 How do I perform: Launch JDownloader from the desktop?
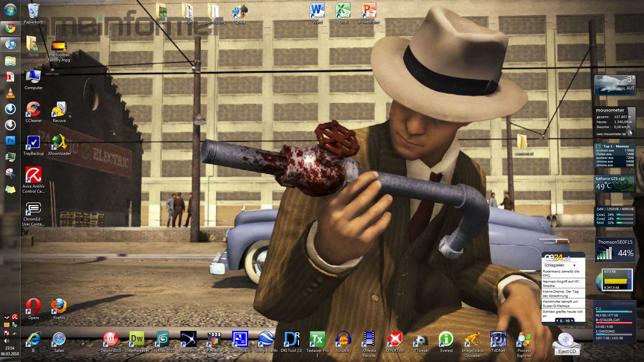pyautogui.click(x=59, y=145)
